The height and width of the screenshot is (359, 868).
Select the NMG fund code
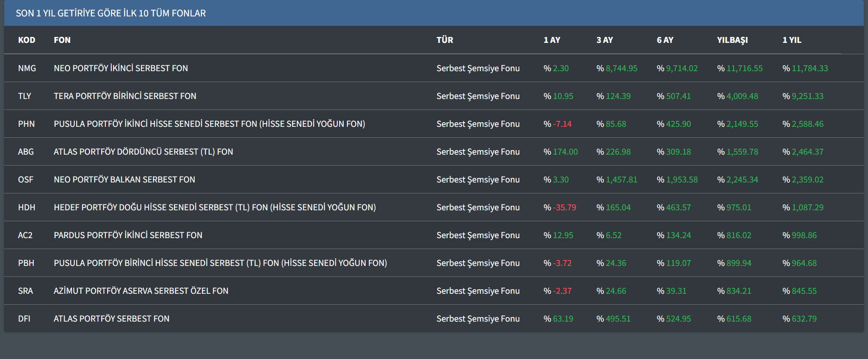coord(27,68)
